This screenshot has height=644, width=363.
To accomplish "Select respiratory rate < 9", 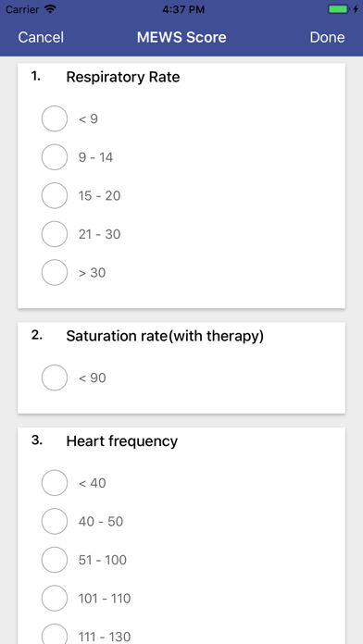I will click(55, 118).
